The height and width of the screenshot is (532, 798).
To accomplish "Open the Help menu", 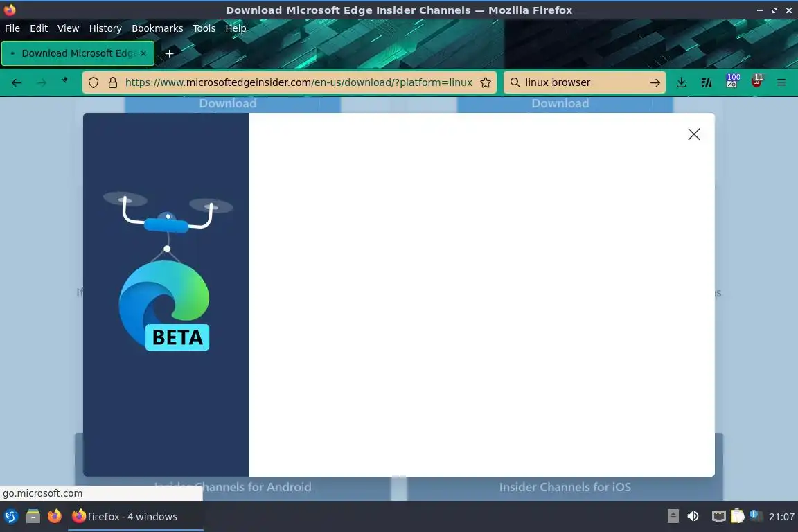I will click(236, 28).
